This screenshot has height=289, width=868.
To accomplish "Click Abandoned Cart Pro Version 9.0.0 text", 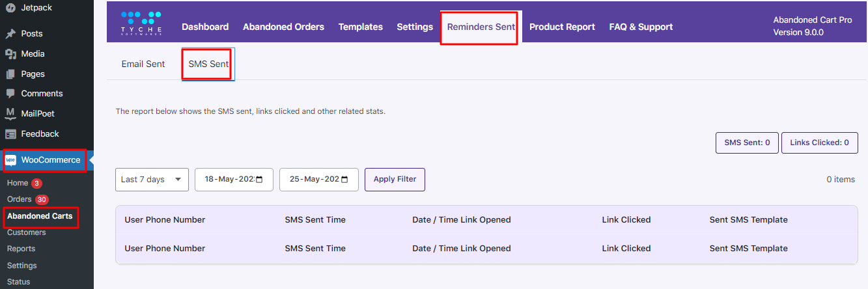I will pyautogui.click(x=813, y=26).
